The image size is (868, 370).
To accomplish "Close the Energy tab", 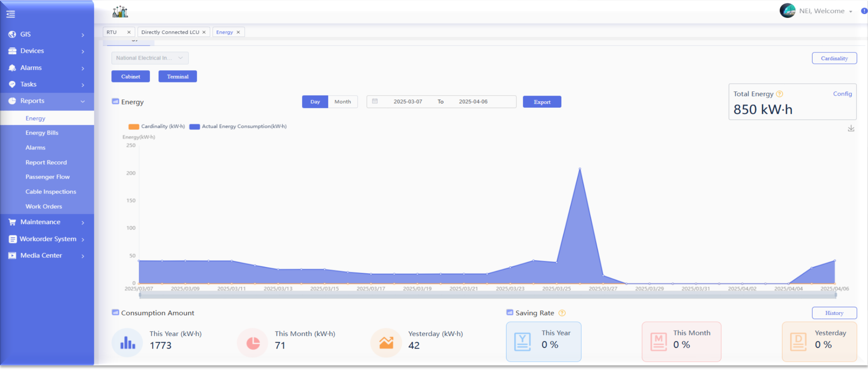I will [x=238, y=32].
